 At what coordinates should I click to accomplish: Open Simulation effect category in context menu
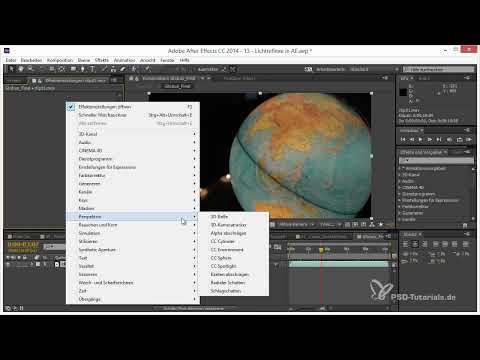(132, 233)
